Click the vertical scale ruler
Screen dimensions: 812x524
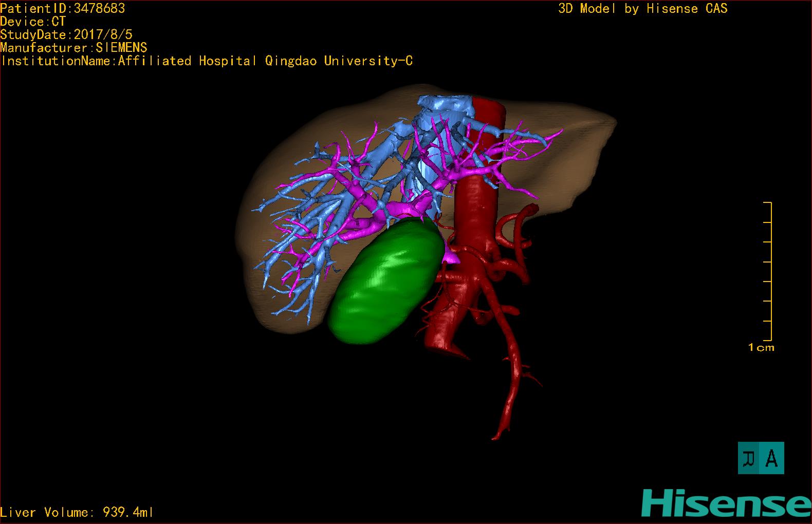click(768, 271)
